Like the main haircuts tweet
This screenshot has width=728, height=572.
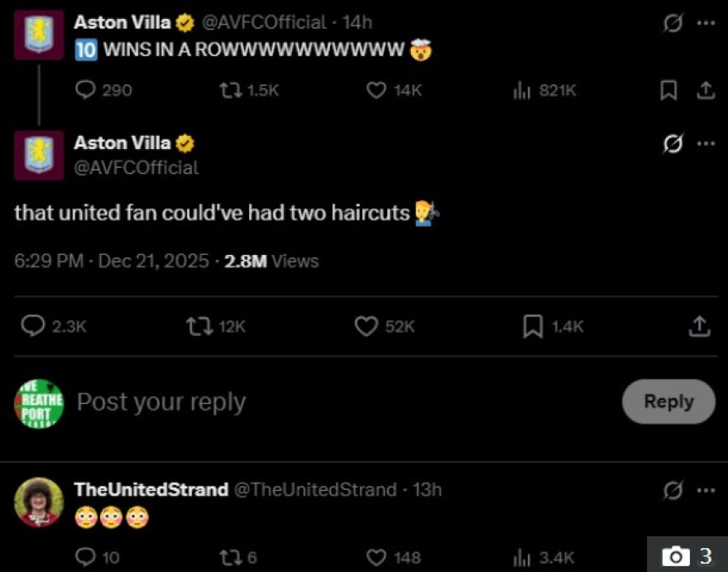pos(366,326)
